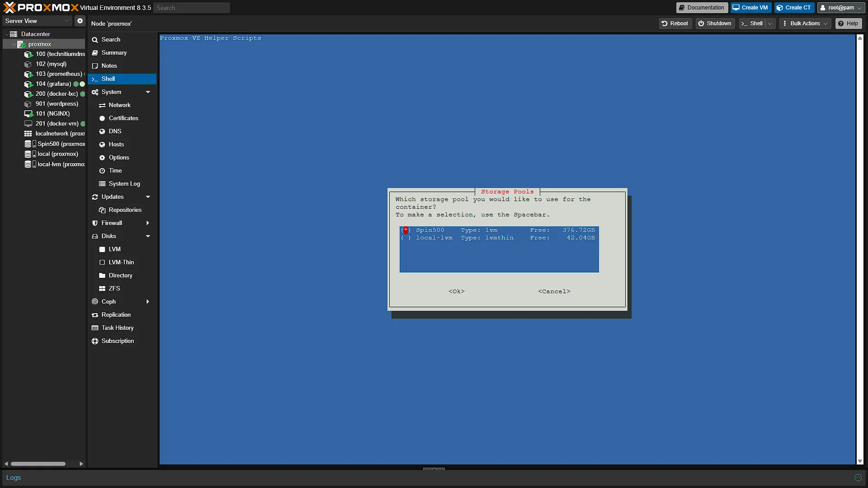Image resolution: width=868 pixels, height=488 pixels.
Task: Click the Proxmox logo in header
Action: 41,8
